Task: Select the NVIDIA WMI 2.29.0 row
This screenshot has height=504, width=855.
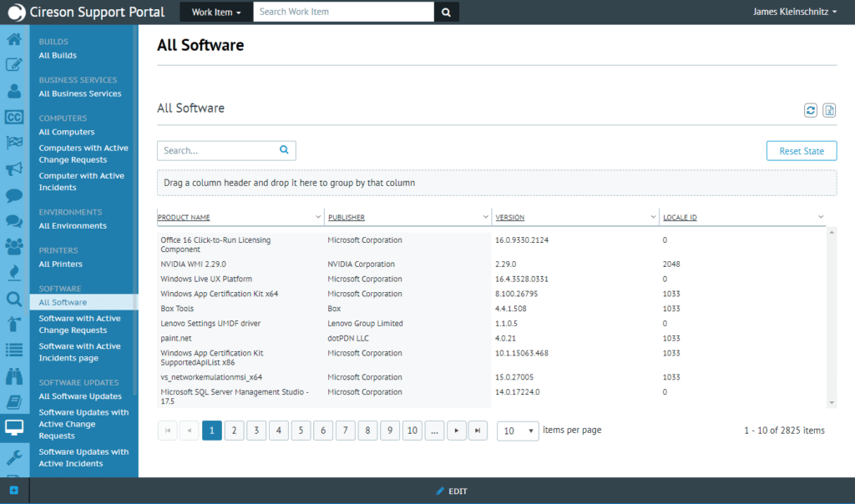Action: pos(492,264)
